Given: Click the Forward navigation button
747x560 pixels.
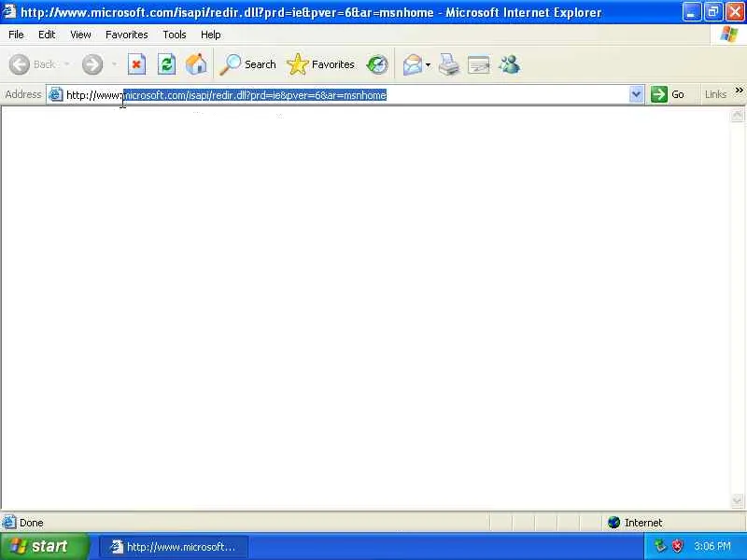Looking at the screenshot, I should pyautogui.click(x=92, y=64).
